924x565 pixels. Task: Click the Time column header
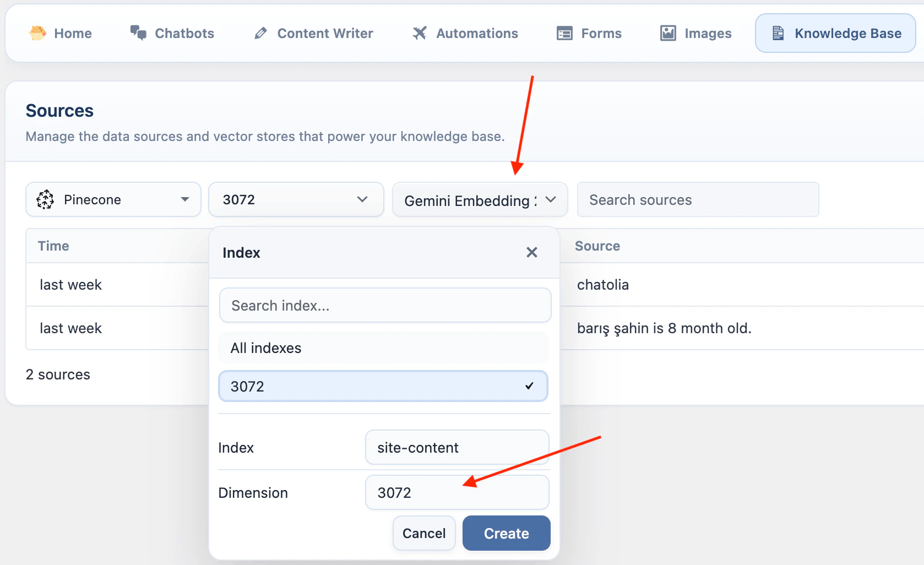tap(53, 246)
